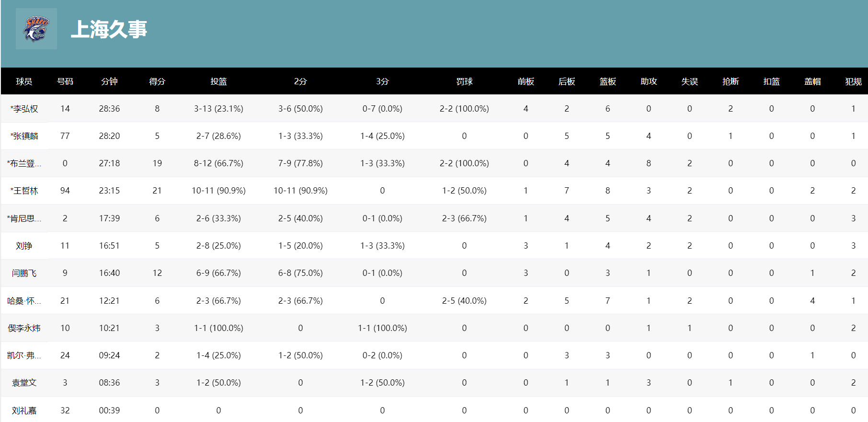Image resolution: width=868 pixels, height=422 pixels.
Task: Open player 闫鹏飞's entry
Action: [24, 273]
